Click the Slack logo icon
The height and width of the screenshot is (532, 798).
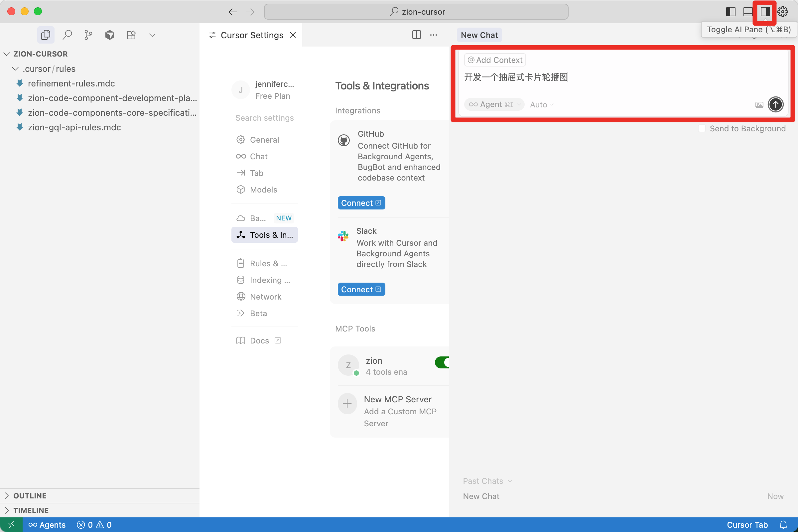point(343,236)
